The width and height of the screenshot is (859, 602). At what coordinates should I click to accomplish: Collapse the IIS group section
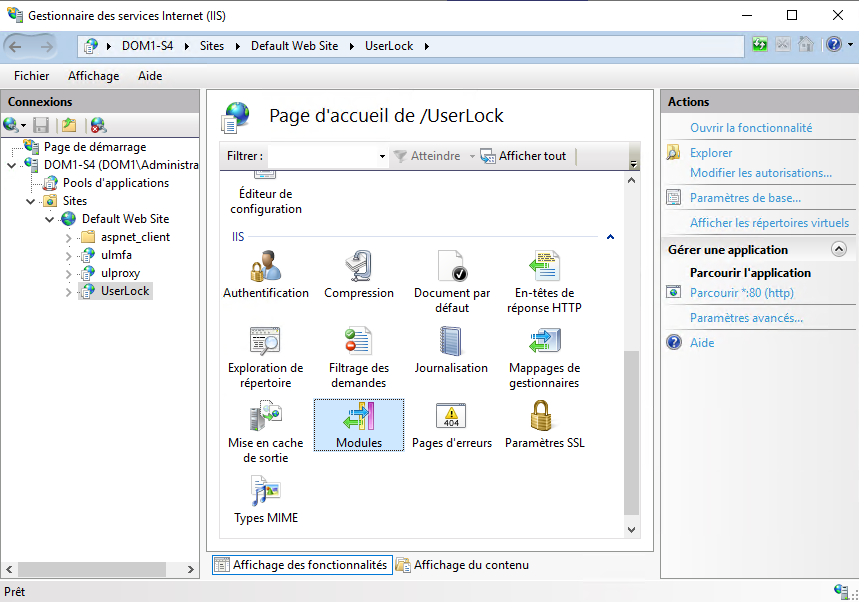610,237
